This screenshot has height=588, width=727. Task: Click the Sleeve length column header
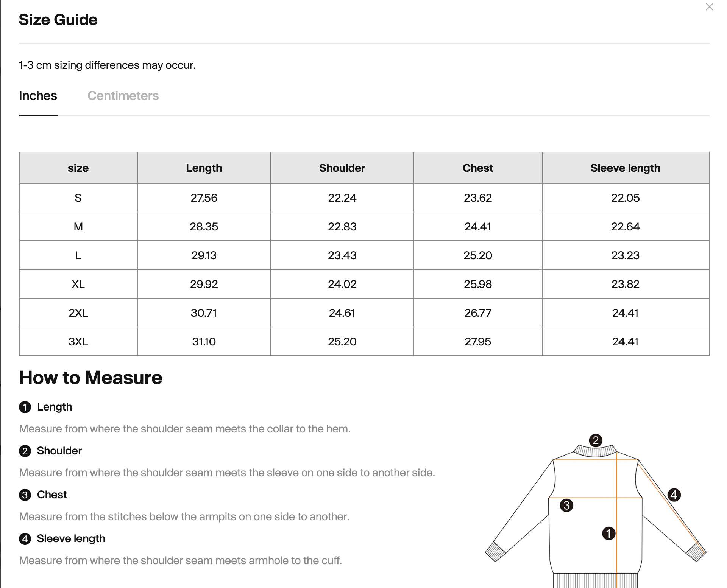click(625, 168)
